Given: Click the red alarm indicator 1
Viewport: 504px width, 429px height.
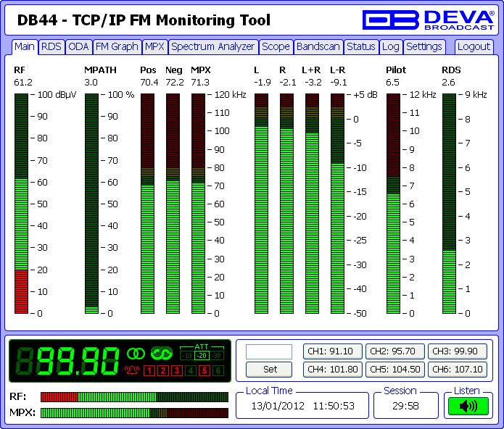Looking at the screenshot, I should [x=148, y=371].
